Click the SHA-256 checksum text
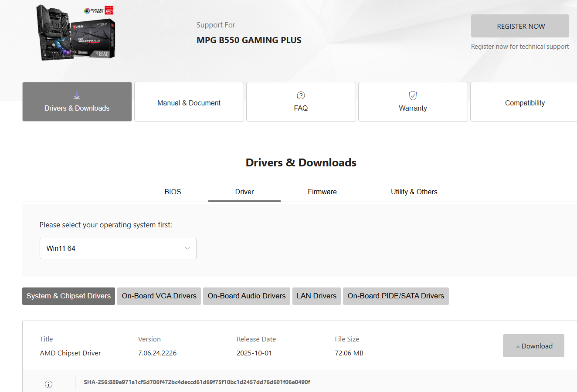577x392 pixels. point(197,382)
